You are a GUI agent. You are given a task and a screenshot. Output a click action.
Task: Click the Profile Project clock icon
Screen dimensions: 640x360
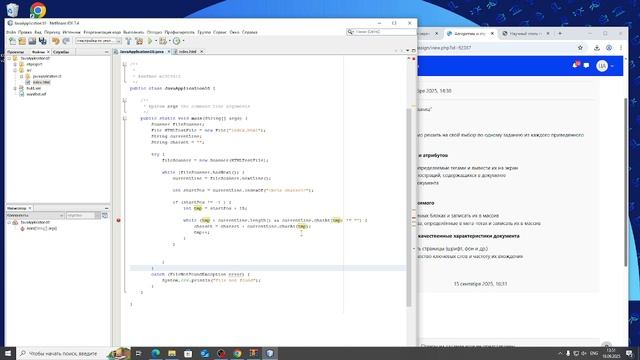[176, 41]
